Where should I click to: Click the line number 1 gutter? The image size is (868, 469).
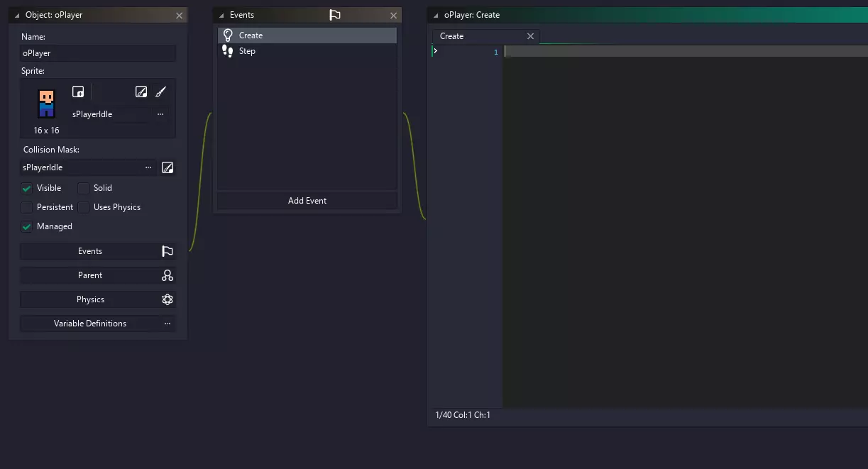pos(496,52)
